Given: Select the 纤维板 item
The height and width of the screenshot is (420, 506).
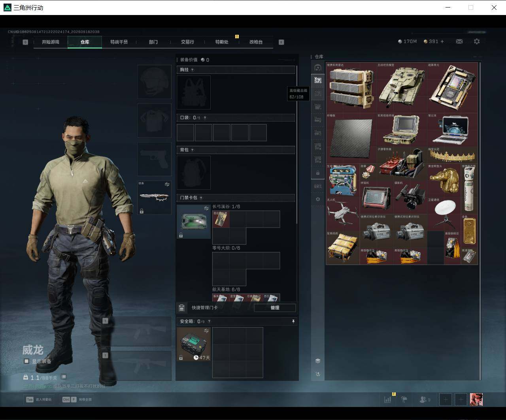Looking at the screenshot, I should [x=351, y=138].
